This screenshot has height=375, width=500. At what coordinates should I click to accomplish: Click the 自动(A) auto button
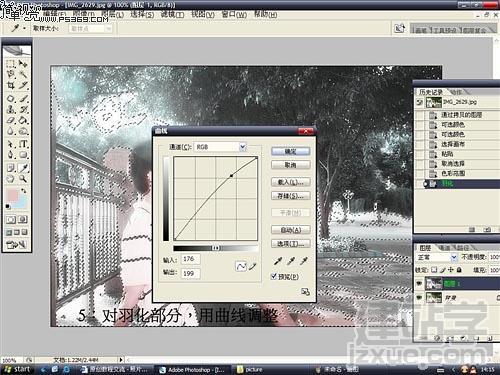click(291, 230)
